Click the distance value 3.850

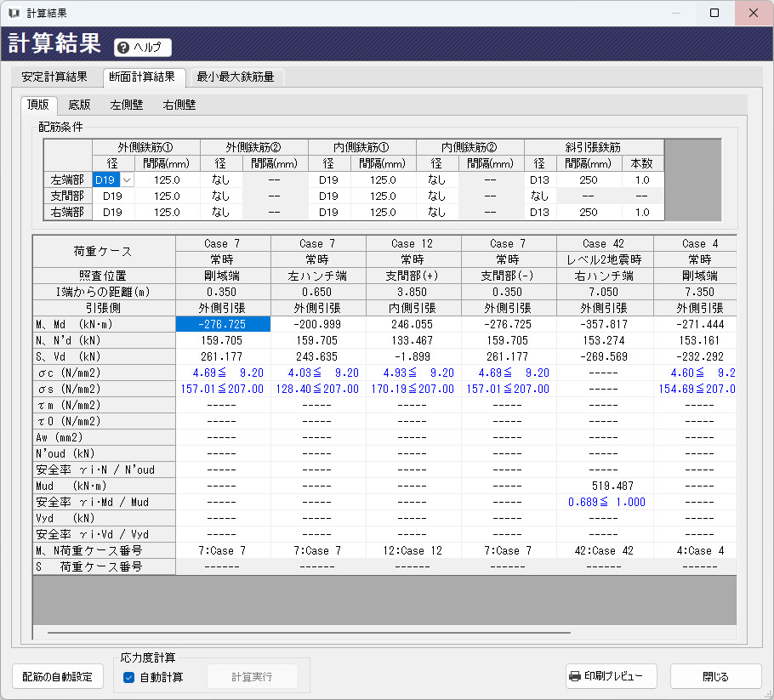(413, 293)
